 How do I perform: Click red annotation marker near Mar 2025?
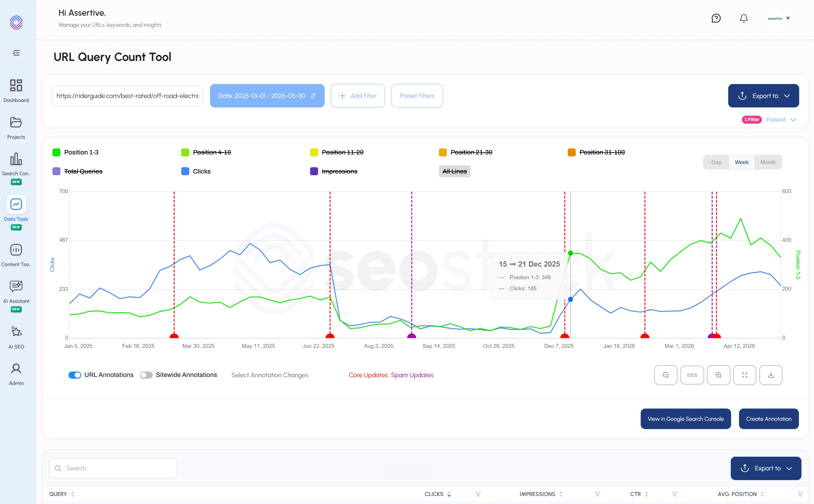(x=174, y=336)
